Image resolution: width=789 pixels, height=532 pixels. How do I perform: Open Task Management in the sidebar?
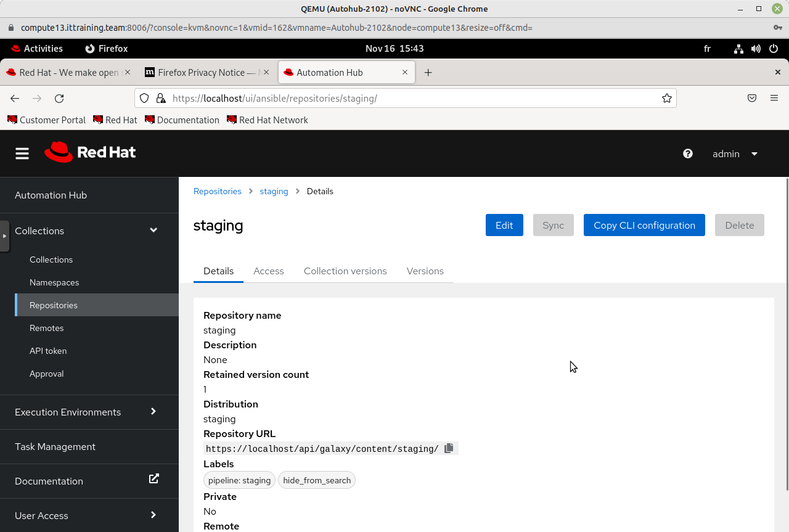(x=89, y=446)
